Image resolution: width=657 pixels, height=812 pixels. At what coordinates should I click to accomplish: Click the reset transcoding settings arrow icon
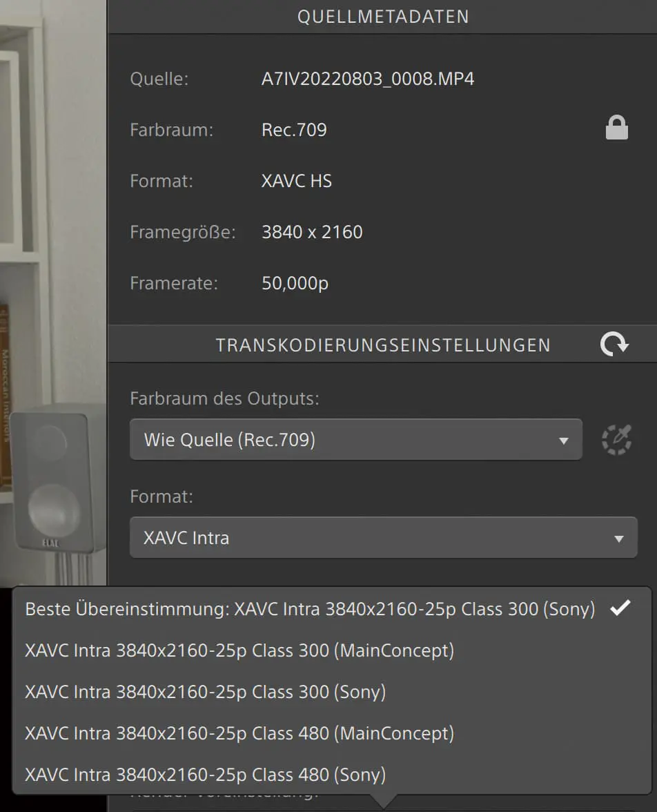pyautogui.click(x=614, y=344)
